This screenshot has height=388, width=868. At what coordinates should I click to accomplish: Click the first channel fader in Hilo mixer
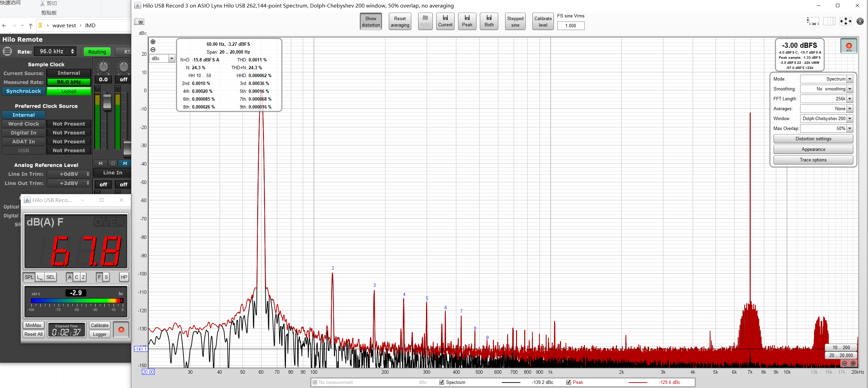pyautogui.click(x=107, y=102)
